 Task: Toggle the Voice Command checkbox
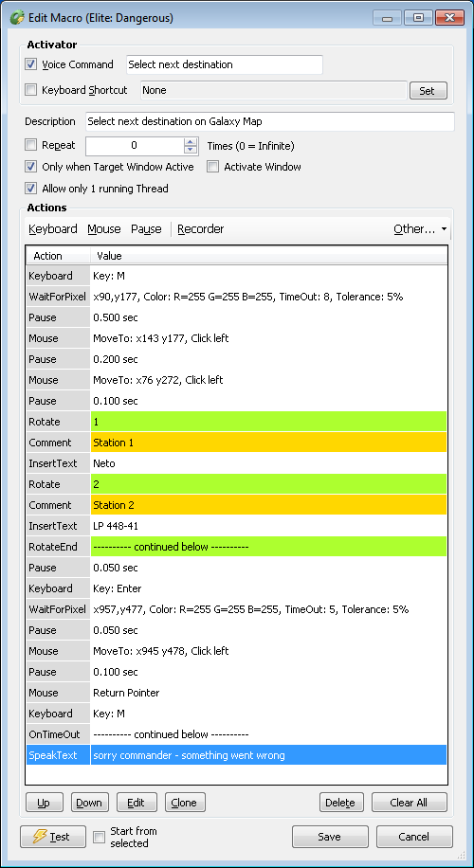coord(31,64)
